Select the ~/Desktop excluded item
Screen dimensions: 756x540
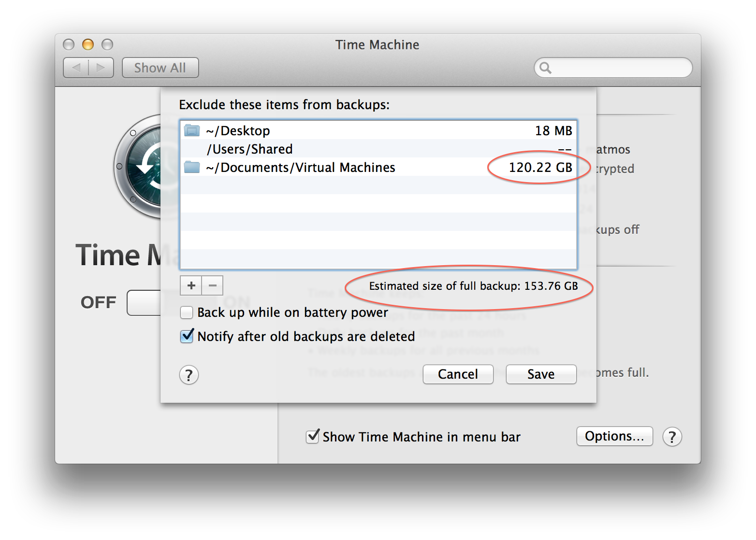(378, 130)
